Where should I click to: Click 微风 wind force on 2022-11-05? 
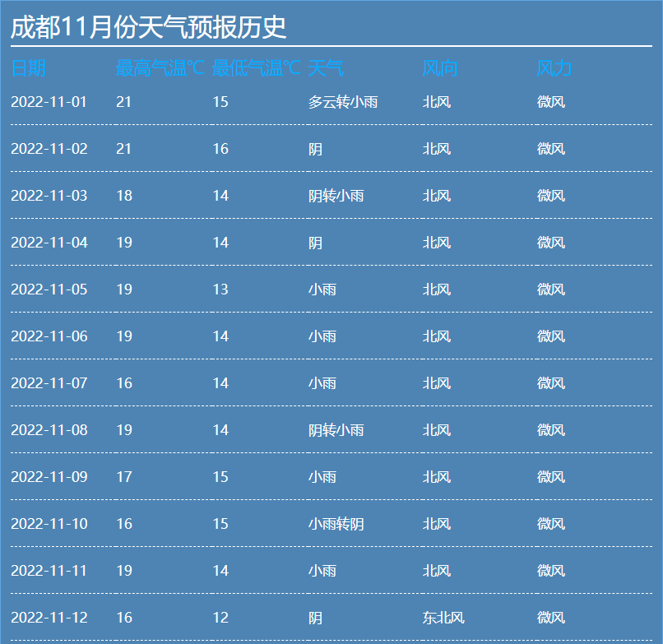(551, 290)
